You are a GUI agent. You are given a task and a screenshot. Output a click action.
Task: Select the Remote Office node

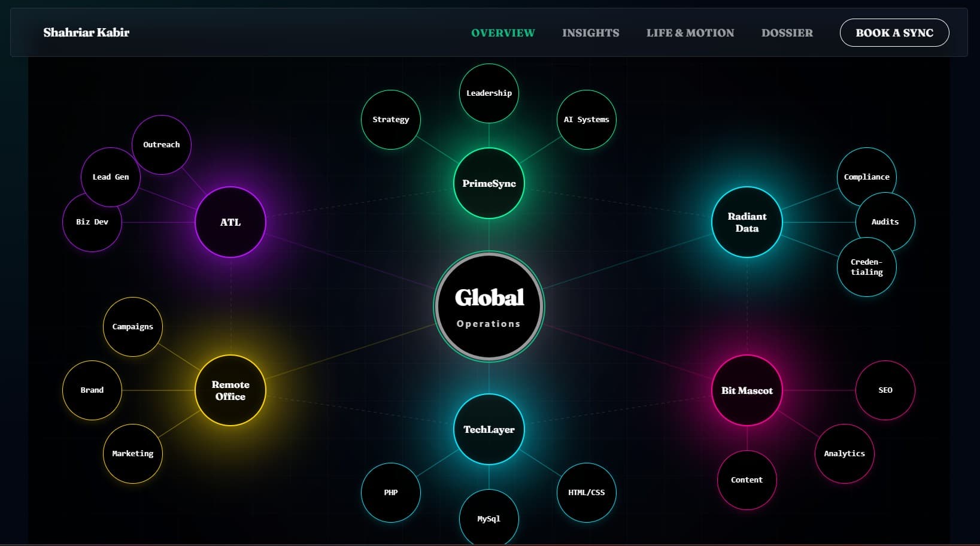click(x=230, y=390)
